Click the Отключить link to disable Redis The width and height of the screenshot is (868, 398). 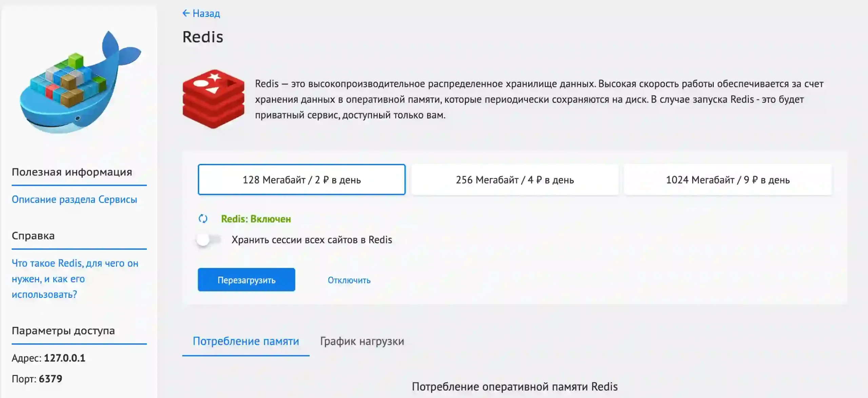click(x=349, y=280)
